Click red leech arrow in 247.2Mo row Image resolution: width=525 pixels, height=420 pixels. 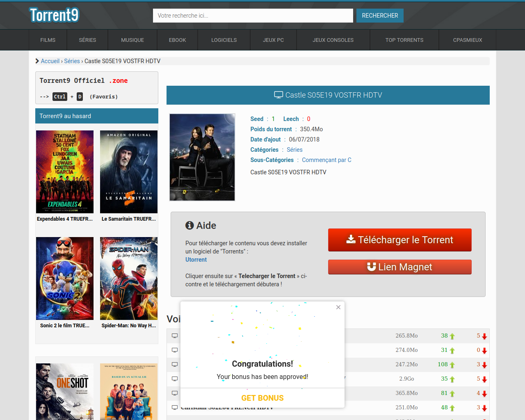click(484, 365)
